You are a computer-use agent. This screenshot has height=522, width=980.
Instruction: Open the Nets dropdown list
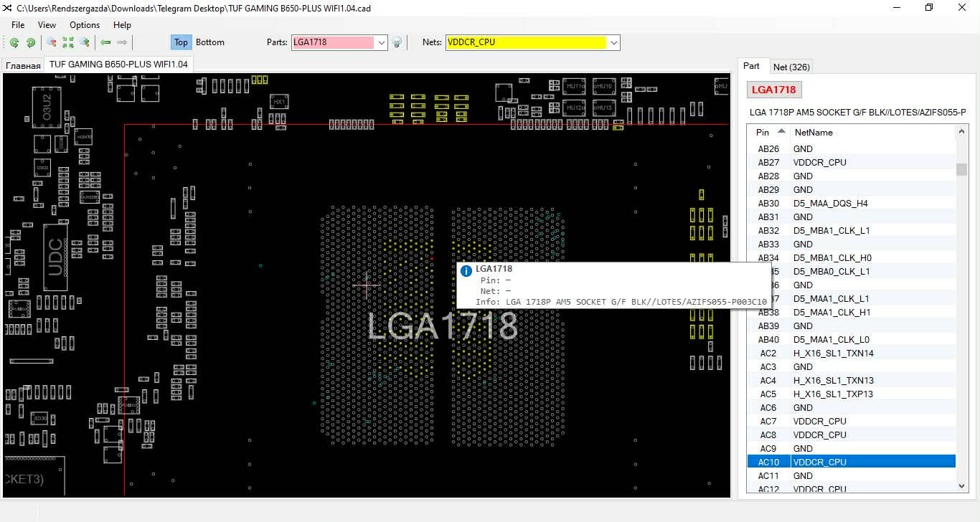(614, 42)
